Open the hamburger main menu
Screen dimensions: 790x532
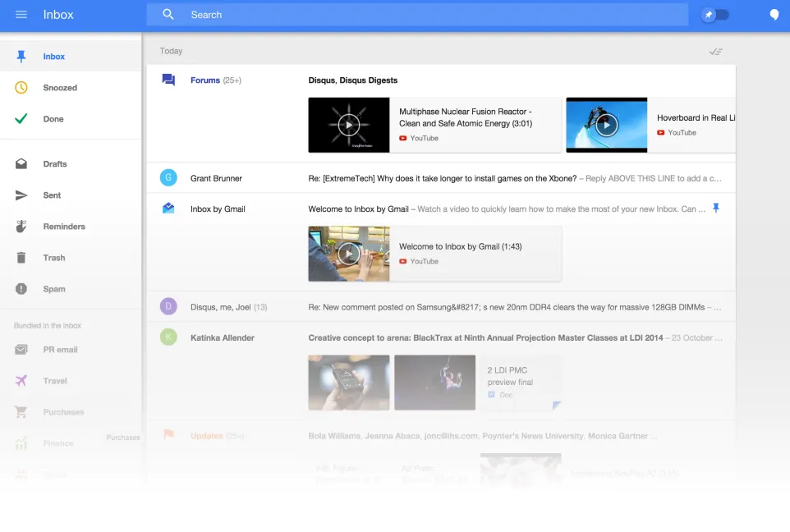click(x=21, y=15)
